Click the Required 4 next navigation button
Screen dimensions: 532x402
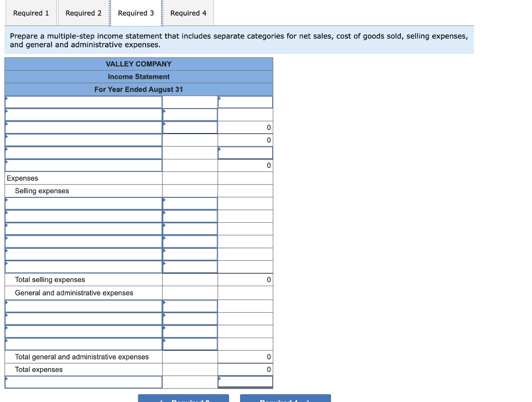click(x=285, y=399)
